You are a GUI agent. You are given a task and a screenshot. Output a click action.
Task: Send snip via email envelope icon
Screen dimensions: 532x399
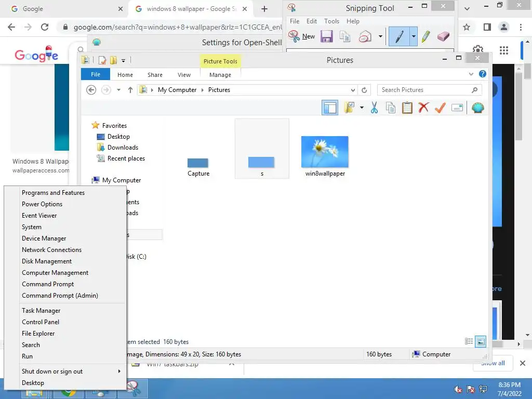coord(365,36)
